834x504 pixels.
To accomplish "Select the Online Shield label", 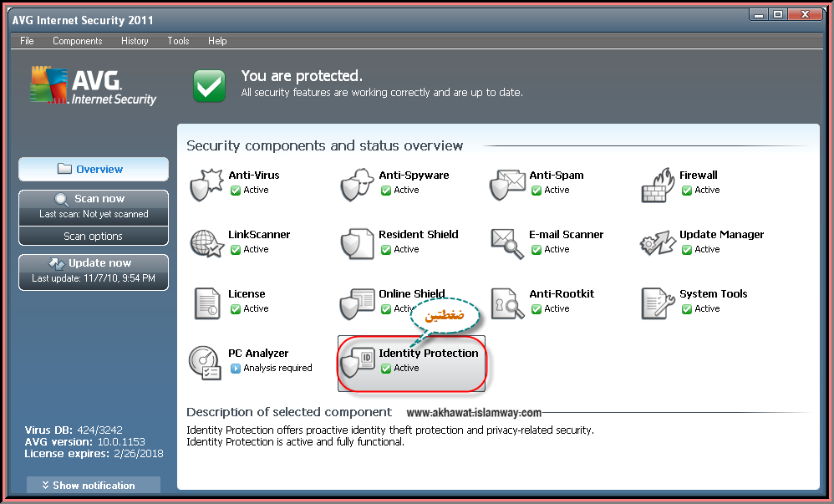I will point(412,293).
